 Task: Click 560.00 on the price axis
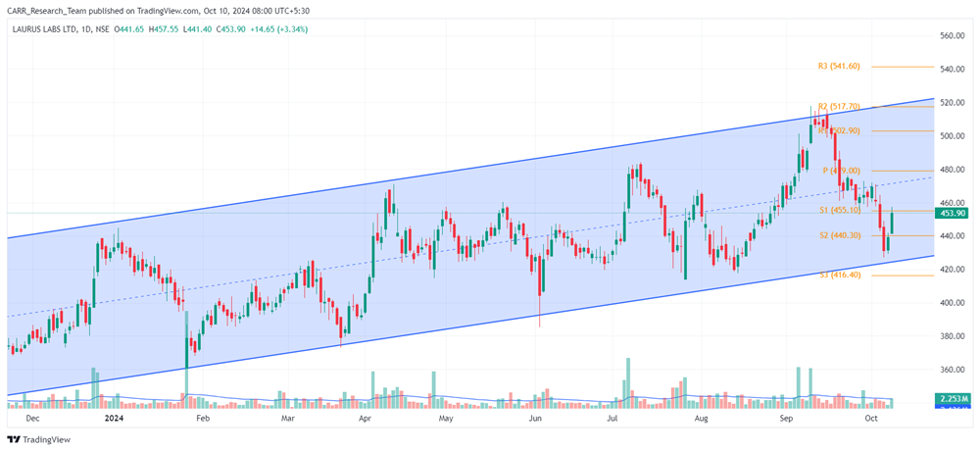coord(954,36)
